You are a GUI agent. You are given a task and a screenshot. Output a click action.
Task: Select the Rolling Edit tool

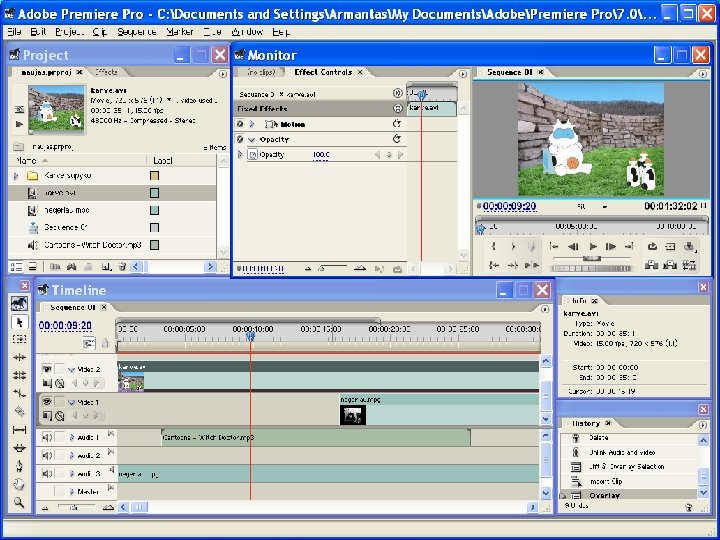pos(19,375)
